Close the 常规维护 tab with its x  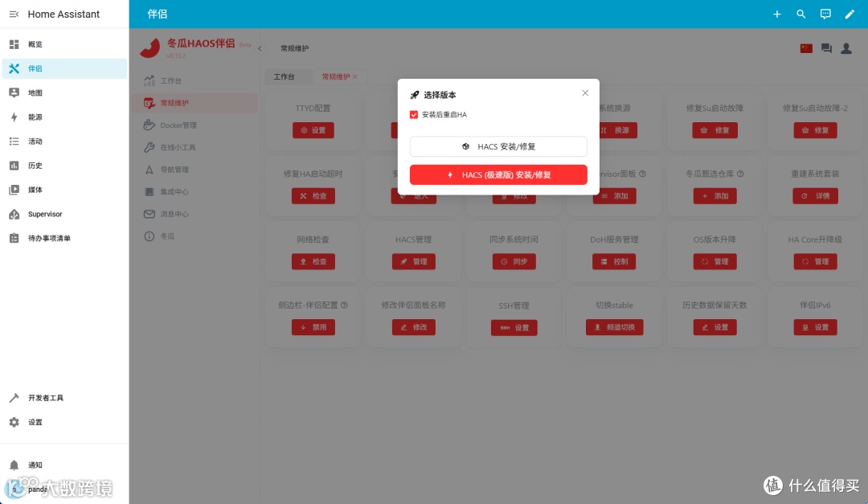click(x=355, y=76)
